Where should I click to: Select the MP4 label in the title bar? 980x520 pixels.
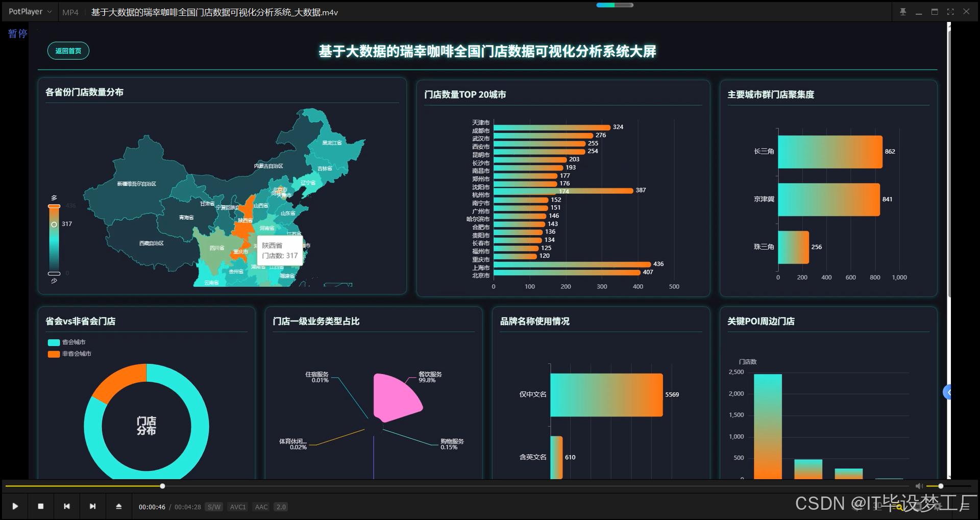click(x=70, y=12)
